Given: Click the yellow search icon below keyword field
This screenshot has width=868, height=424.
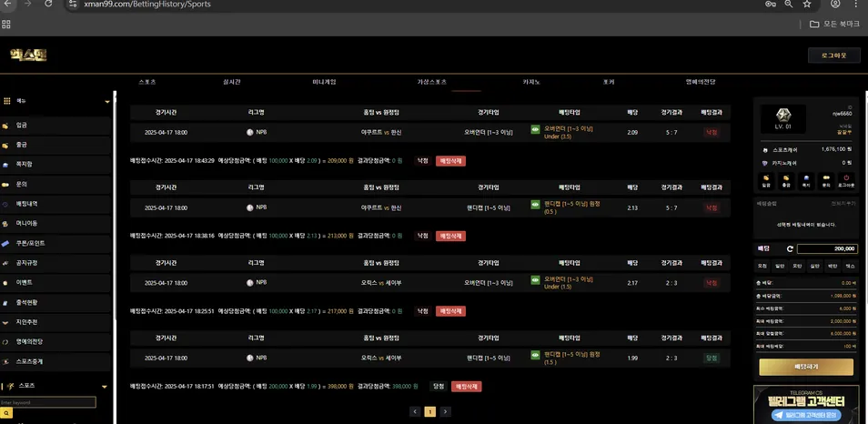Looking at the screenshot, I should tap(6, 413).
